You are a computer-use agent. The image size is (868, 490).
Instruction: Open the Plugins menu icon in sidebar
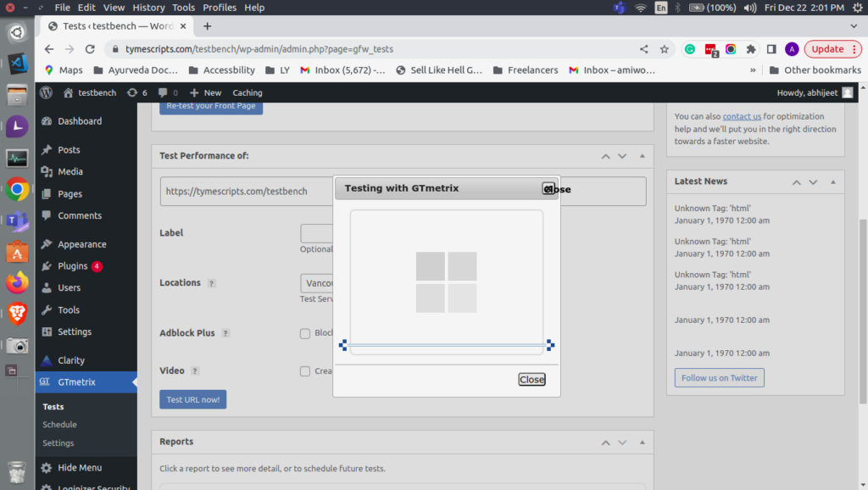click(47, 266)
